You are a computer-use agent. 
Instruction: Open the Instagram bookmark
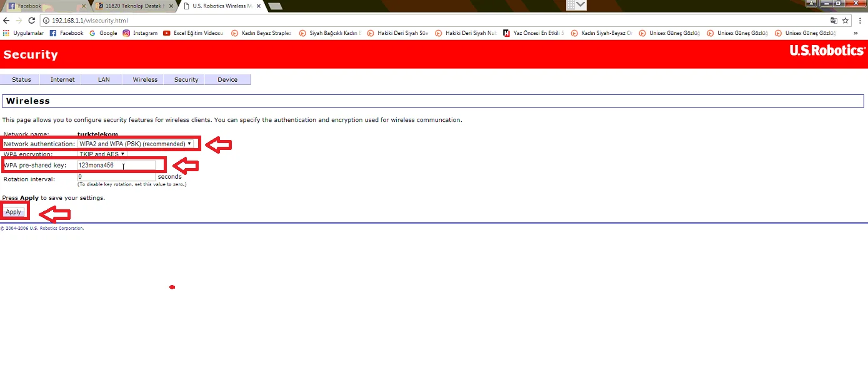140,33
